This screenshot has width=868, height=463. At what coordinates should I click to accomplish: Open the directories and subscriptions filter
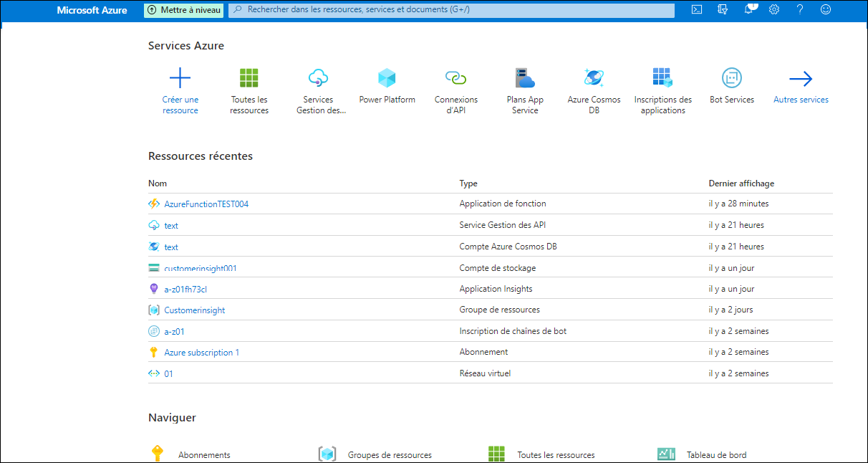[x=723, y=9]
